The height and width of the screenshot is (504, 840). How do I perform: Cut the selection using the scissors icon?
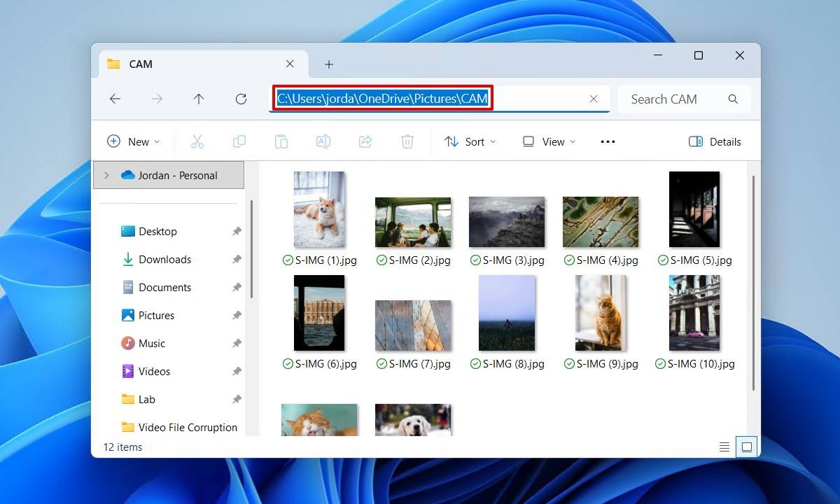[x=197, y=141]
